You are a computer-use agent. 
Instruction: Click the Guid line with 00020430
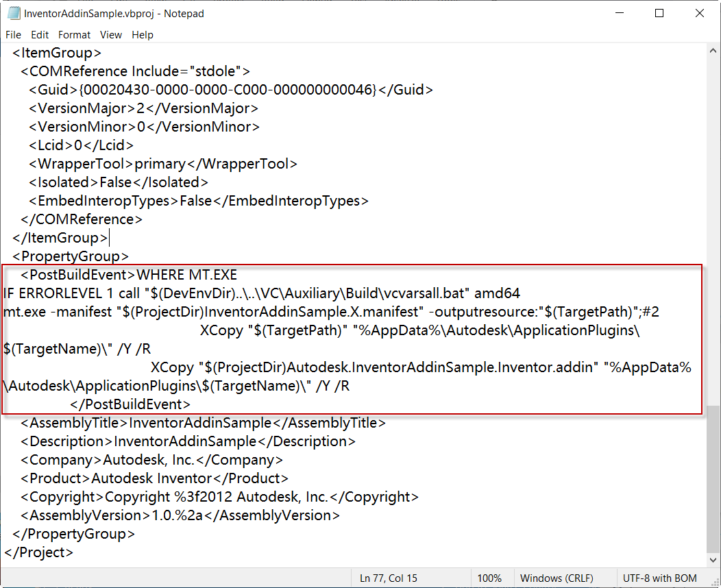coord(231,90)
